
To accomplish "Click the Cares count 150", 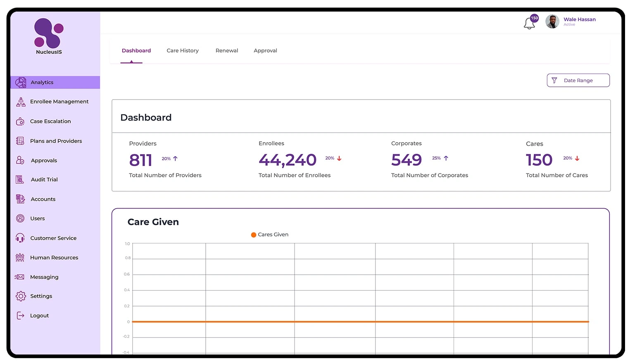I will tap(539, 160).
